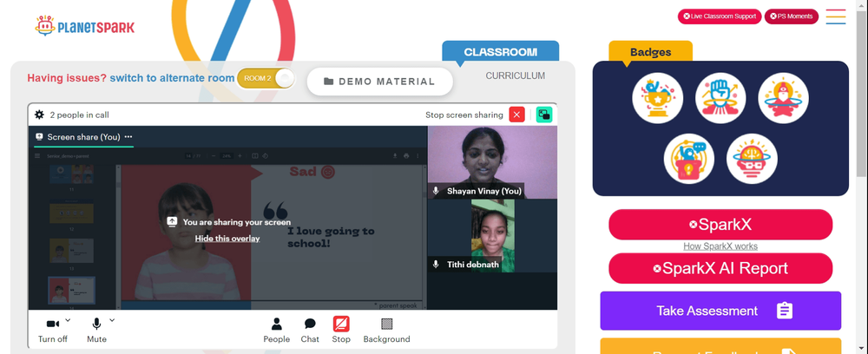Click PDF zoom out minus icon
The image size is (868, 354).
point(214,156)
